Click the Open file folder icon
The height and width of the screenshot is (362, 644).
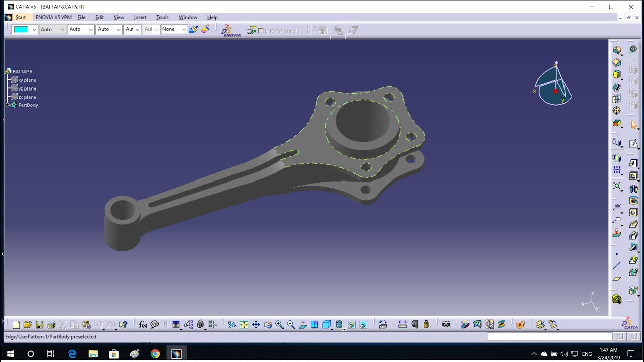[28, 325]
